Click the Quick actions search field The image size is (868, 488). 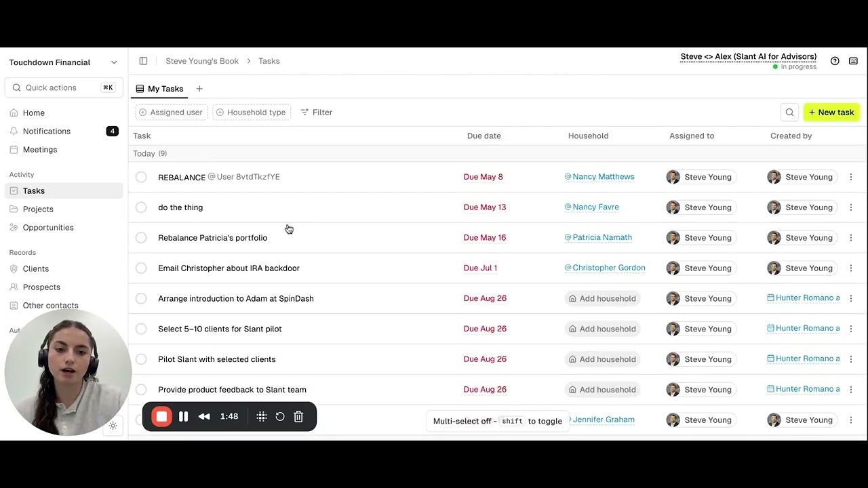[x=62, y=87]
